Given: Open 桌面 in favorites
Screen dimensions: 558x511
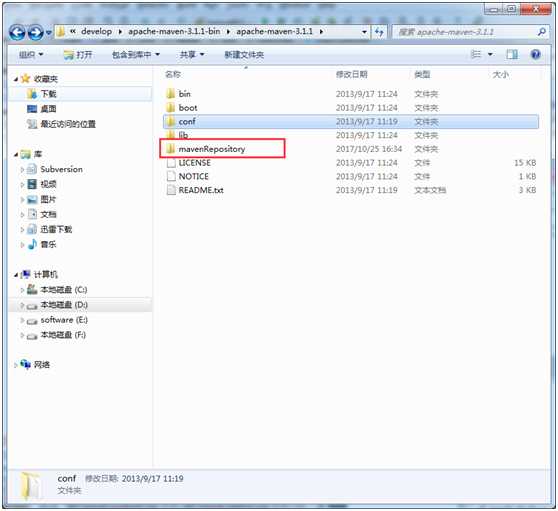Looking at the screenshot, I should tap(48, 109).
